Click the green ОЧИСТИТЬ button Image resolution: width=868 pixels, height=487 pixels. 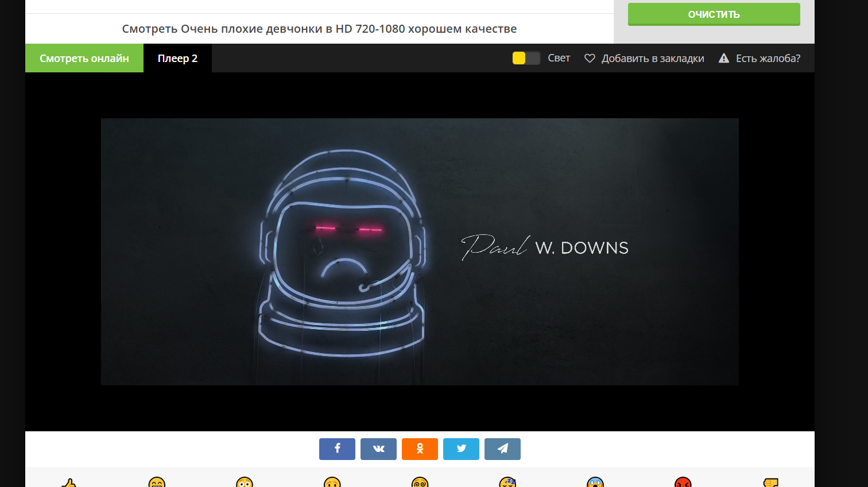coord(714,14)
